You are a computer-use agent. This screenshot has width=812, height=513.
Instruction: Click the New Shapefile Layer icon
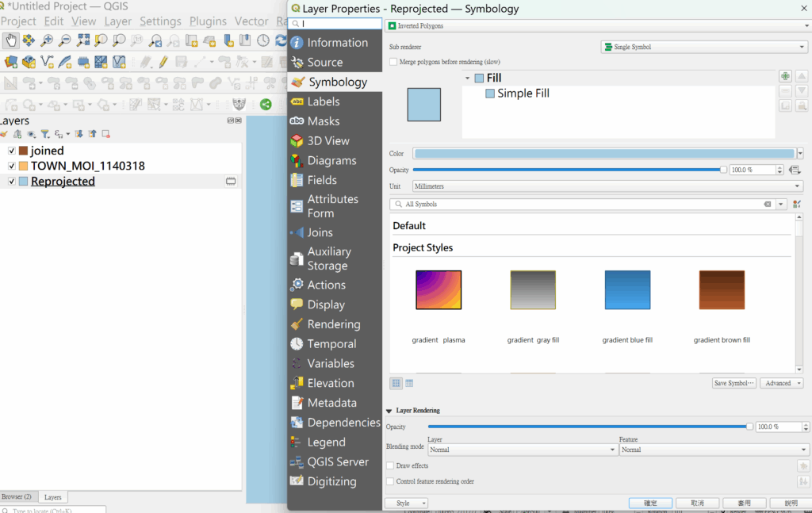coord(47,62)
